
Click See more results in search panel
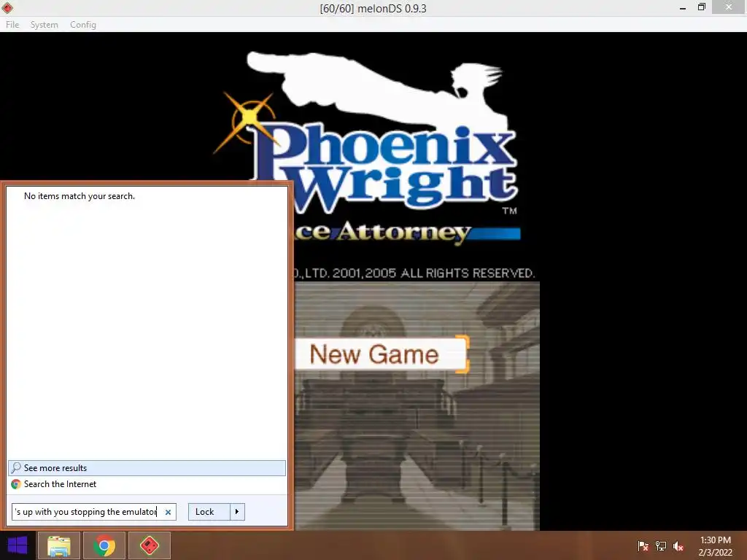[147, 468]
